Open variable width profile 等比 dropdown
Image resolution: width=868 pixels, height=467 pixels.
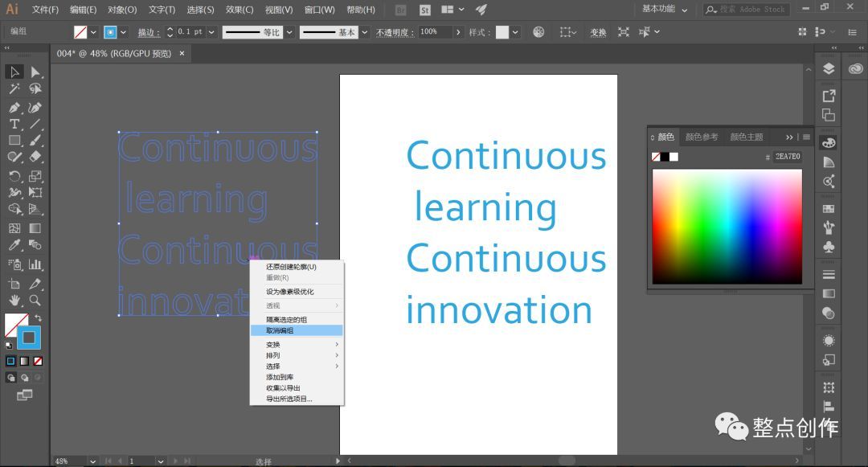coord(289,32)
